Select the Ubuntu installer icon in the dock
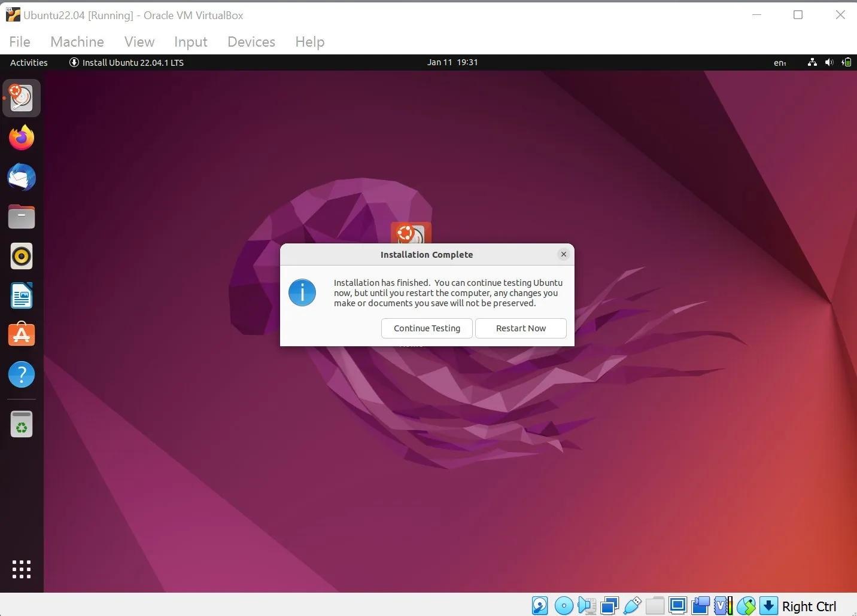The height and width of the screenshot is (616, 857). click(22, 97)
